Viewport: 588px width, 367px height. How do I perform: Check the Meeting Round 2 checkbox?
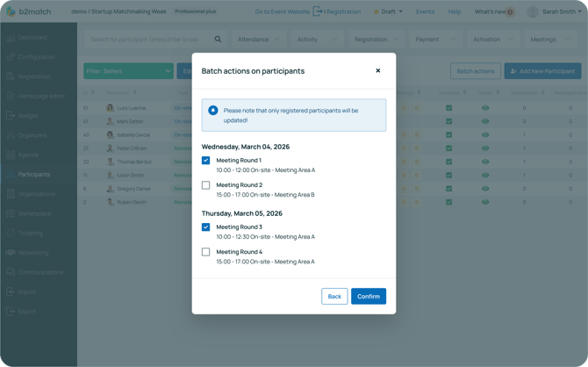point(206,185)
